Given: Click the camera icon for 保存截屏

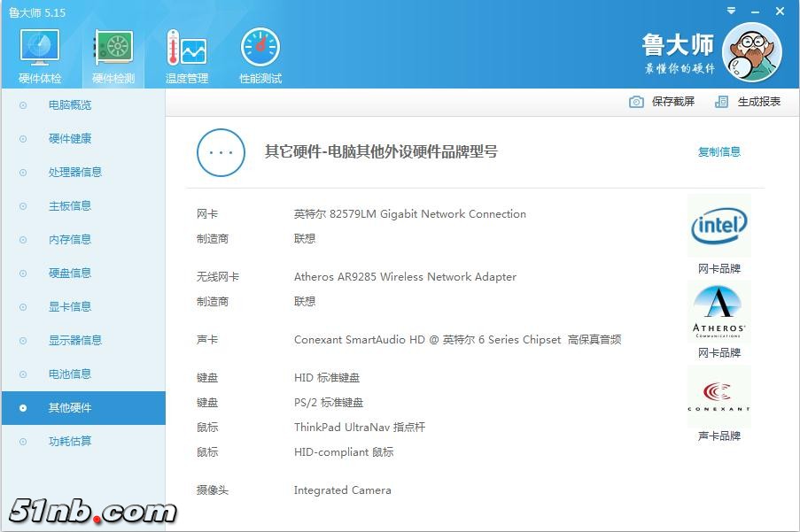Looking at the screenshot, I should (x=636, y=102).
